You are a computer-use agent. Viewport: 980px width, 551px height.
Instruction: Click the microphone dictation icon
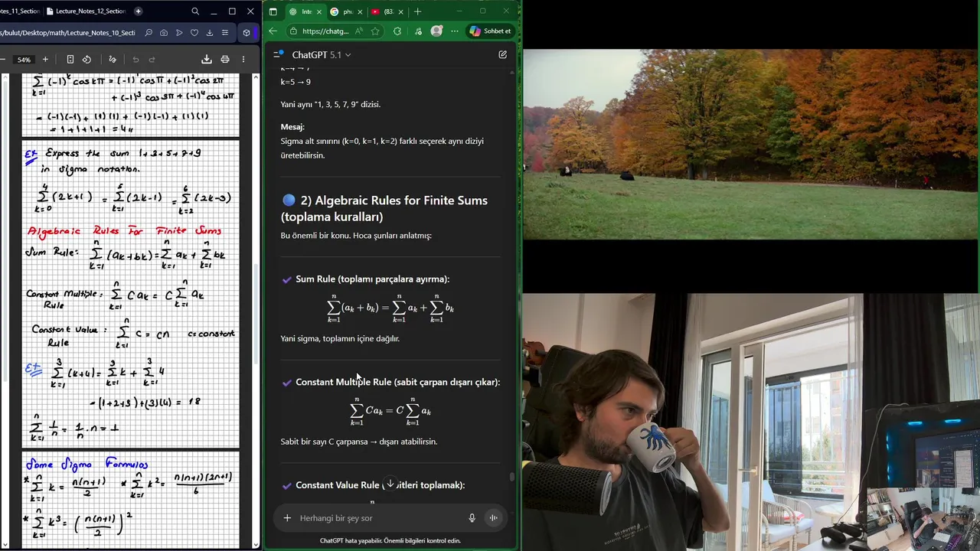click(472, 518)
